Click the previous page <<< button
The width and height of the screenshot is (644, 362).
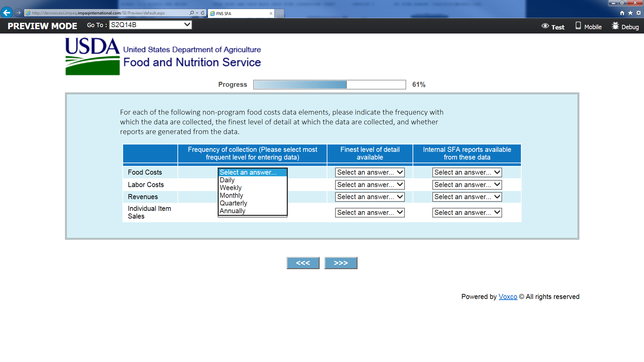[303, 263]
